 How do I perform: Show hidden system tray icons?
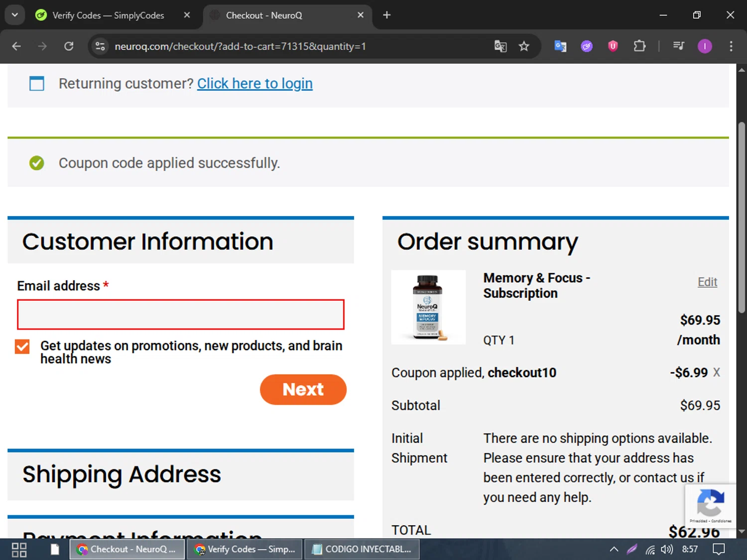click(614, 549)
